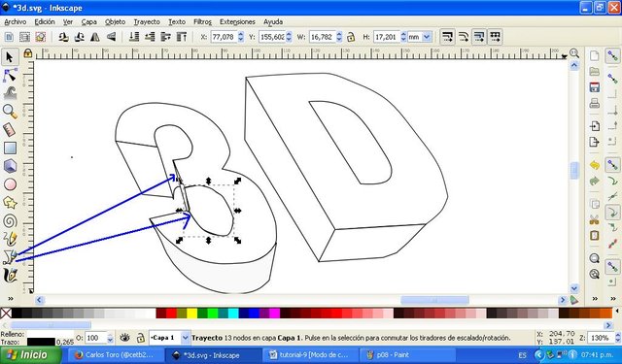Open the mm units dropdown
The width and height of the screenshot is (622, 364).
coord(420,37)
